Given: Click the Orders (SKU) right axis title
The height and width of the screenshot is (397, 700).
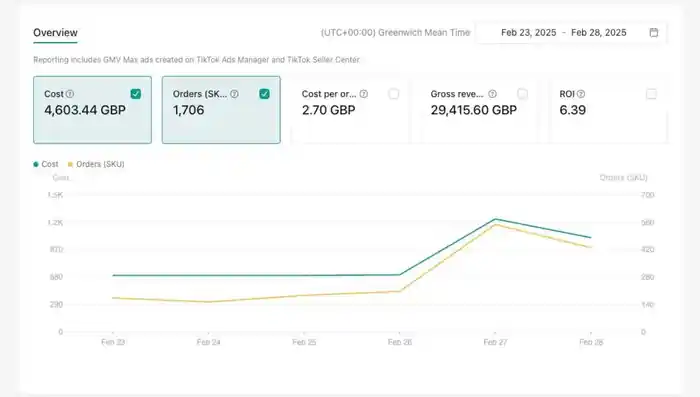Looking at the screenshot, I should (x=623, y=178).
